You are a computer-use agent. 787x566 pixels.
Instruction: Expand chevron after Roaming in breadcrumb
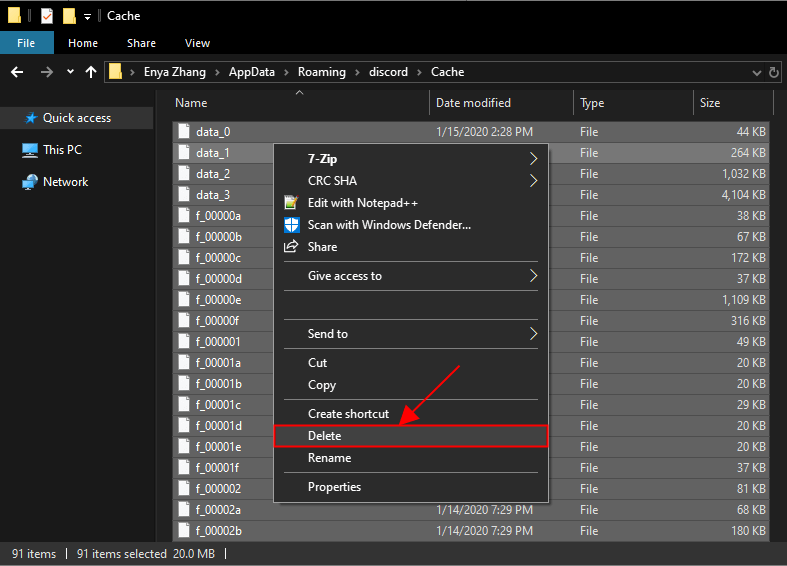[357, 73]
